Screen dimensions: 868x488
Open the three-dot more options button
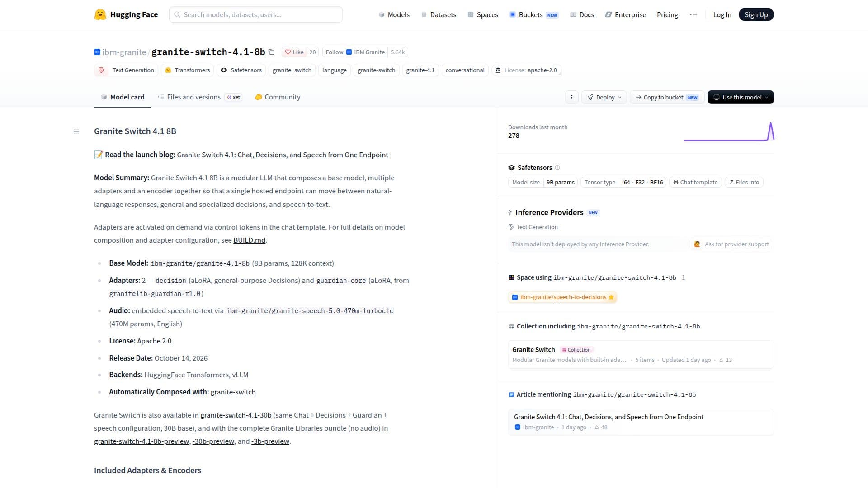pyautogui.click(x=571, y=97)
